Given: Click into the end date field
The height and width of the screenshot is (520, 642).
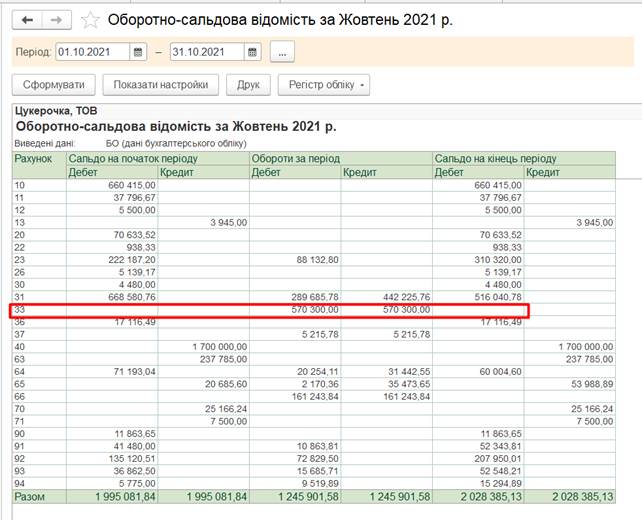Looking at the screenshot, I should click(x=206, y=51).
